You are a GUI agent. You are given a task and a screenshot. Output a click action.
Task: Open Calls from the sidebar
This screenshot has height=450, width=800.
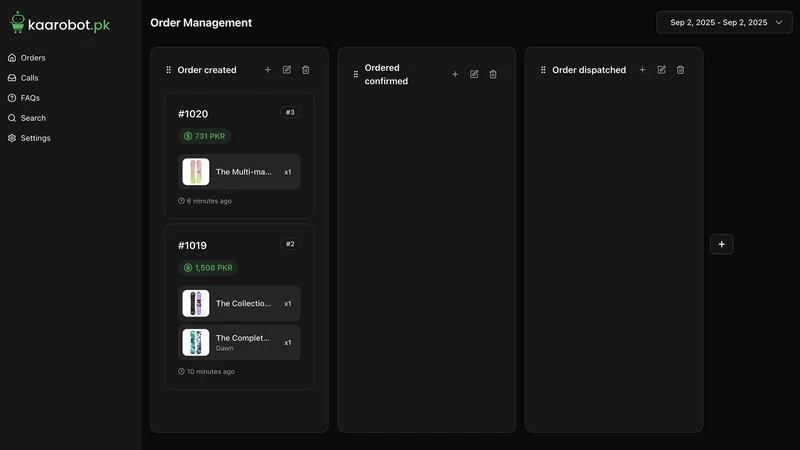click(23, 78)
